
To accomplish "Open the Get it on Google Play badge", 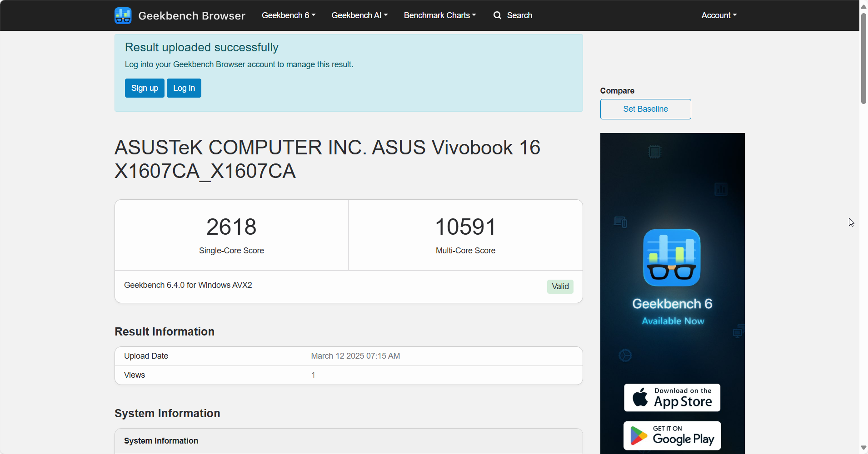I will (672, 436).
